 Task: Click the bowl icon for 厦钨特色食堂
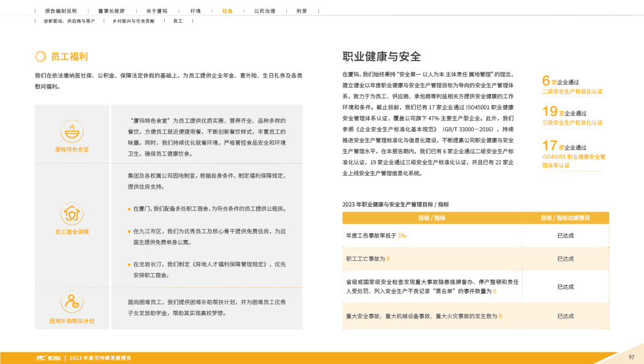tap(71, 131)
